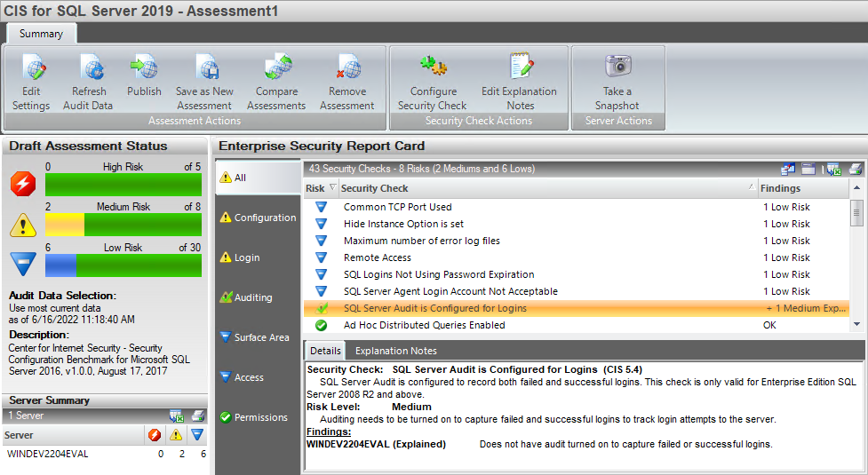The image size is (868, 475).
Task: Click risk icon for Remote Access row
Action: pyautogui.click(x=321, y=257)
